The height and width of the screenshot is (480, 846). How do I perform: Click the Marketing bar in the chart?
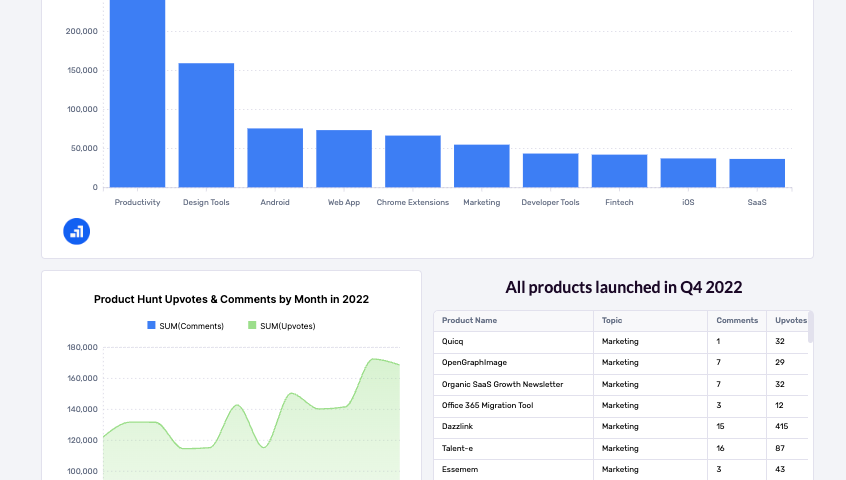click(482, 166)
